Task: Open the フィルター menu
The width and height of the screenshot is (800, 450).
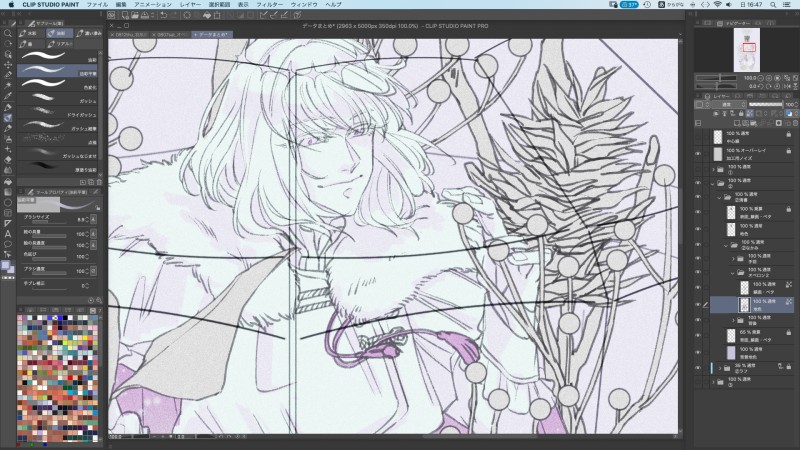Action: pyautogui.click(x=269, y=5)
